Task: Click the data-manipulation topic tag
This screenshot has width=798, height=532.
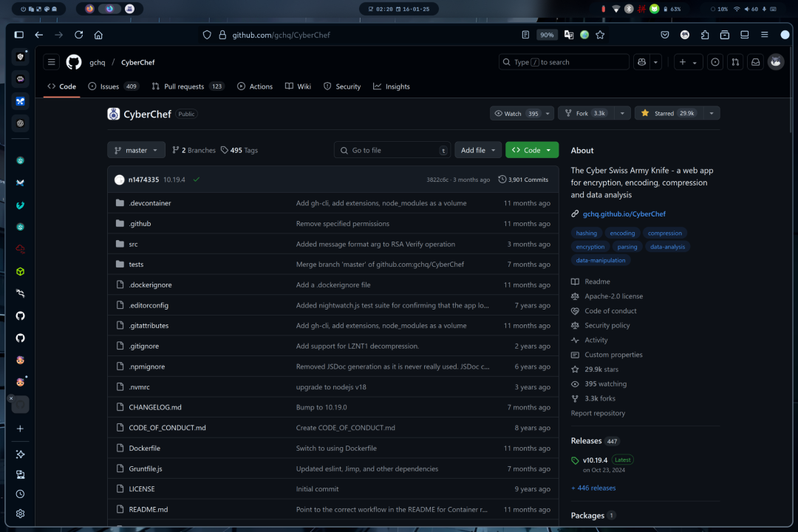Action: [601, 260]
